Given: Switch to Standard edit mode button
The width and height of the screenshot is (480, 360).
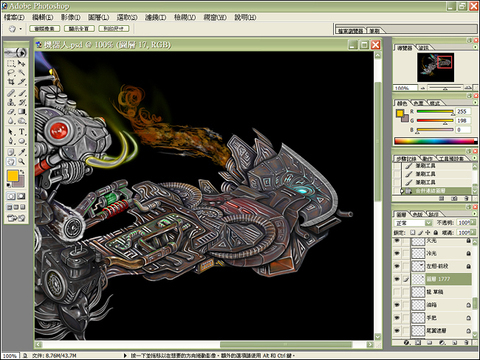Looking at the screenshot, I should 11,196.
